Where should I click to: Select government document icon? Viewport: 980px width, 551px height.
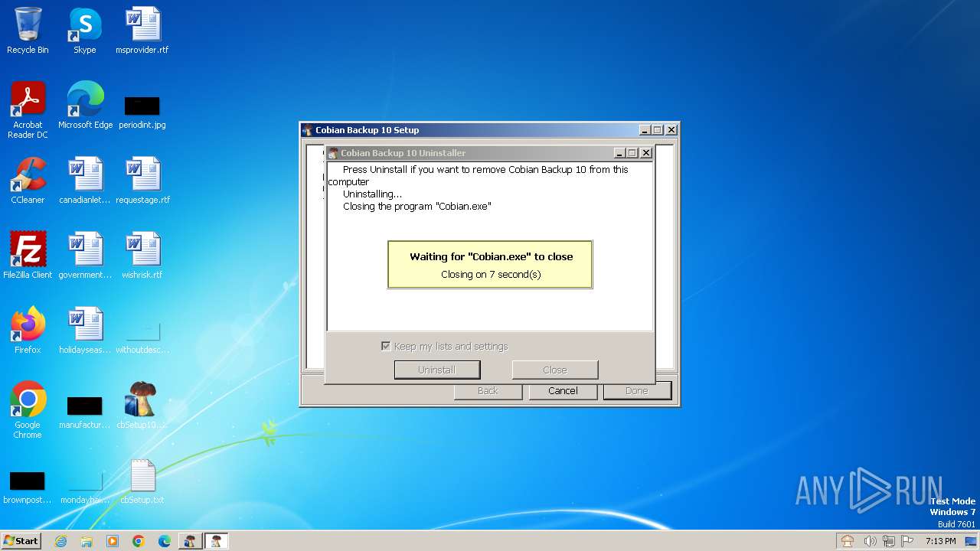coord(85,256)
